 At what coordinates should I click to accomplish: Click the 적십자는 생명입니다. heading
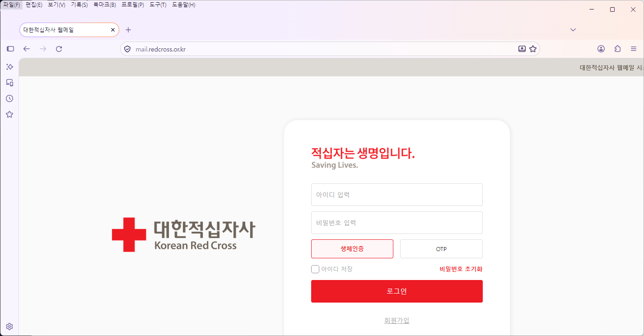click(363, 154)
